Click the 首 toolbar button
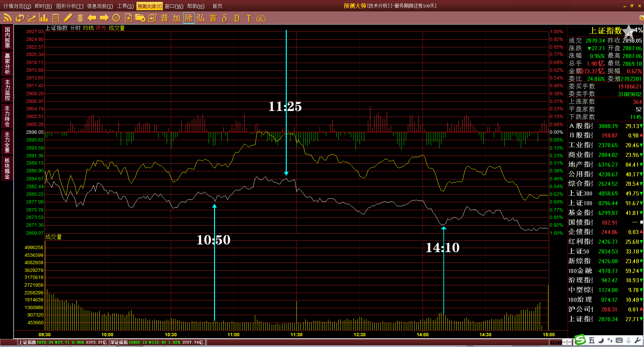Viewport: 644px width, 347px height. pyautogui.click(x=213, y=18)
